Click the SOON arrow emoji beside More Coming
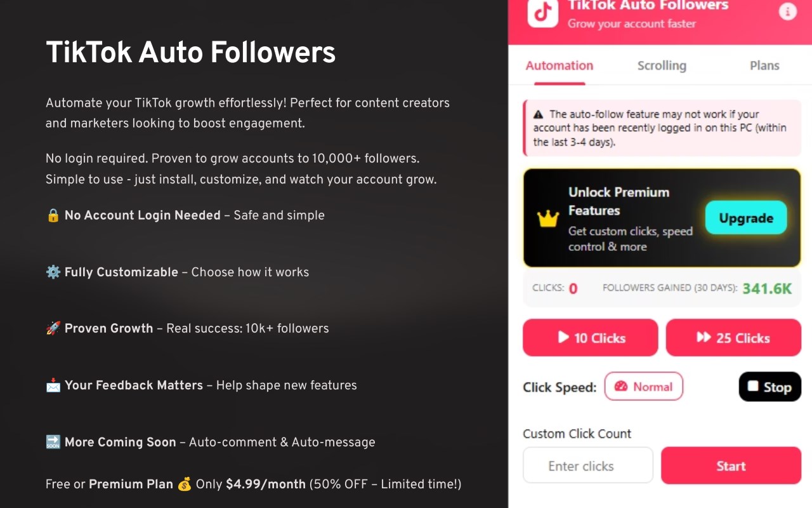Screen dimensions: 812x508 [53, 442]
